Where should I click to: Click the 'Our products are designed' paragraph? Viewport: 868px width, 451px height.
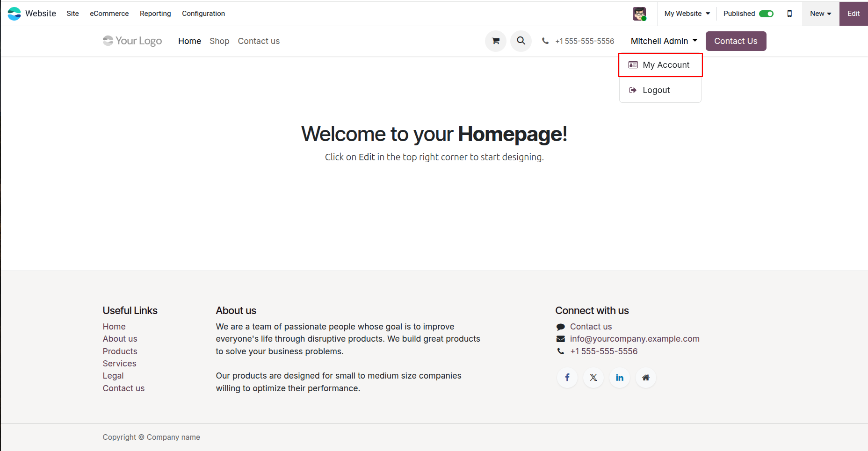339,382
